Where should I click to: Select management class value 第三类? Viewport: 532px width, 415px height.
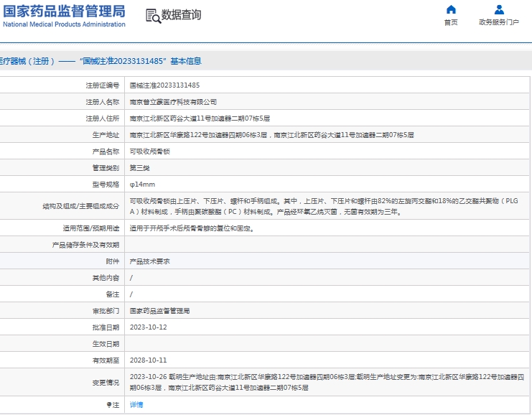click(x=139, y=168)
